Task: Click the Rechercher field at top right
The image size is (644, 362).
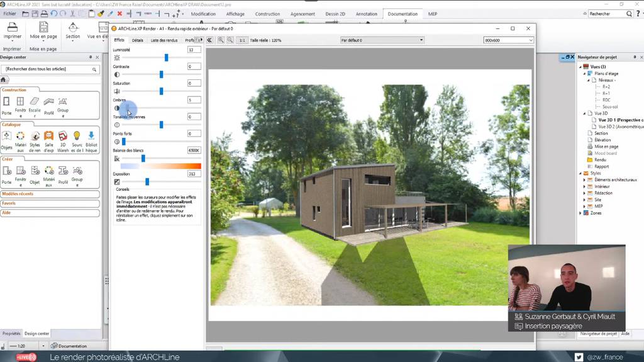Action: pyautogui.click(x=607, y=14)
